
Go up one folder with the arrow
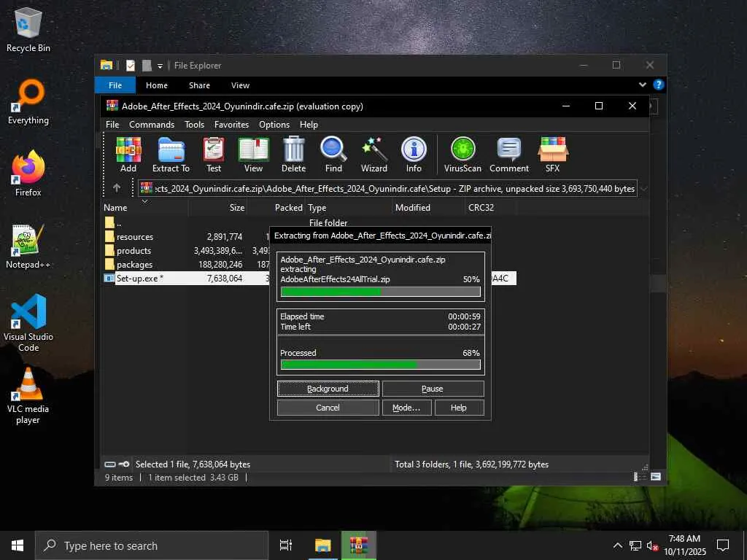pyautogui.click(x=117, y=188)
